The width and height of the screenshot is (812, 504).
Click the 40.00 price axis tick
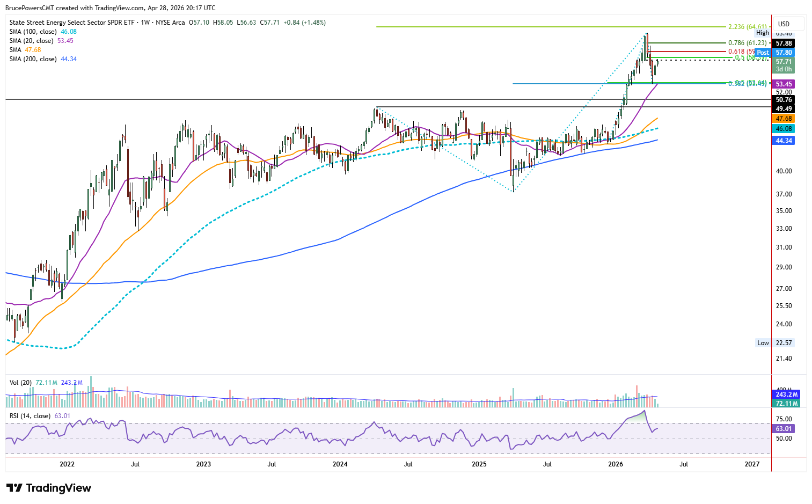coord(784,171)
